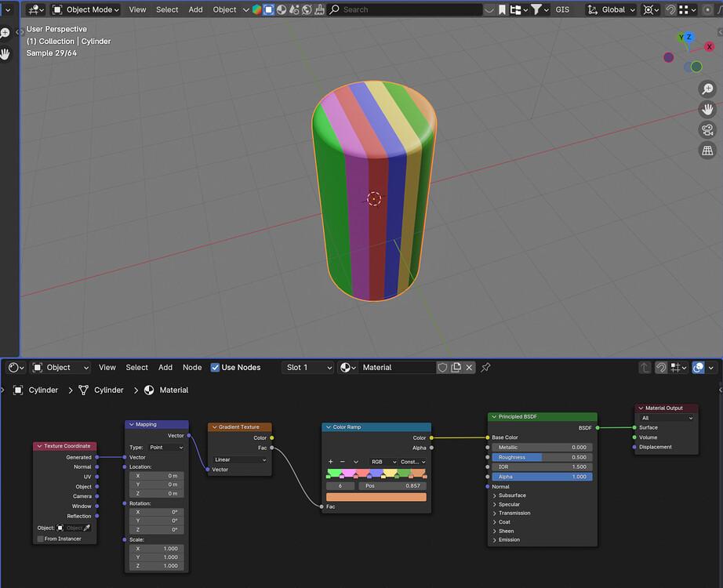This screenshot has height=588, width=723.
Task: Open the viewport View menu
Action: pyautogui.click(x=137, y=9)
